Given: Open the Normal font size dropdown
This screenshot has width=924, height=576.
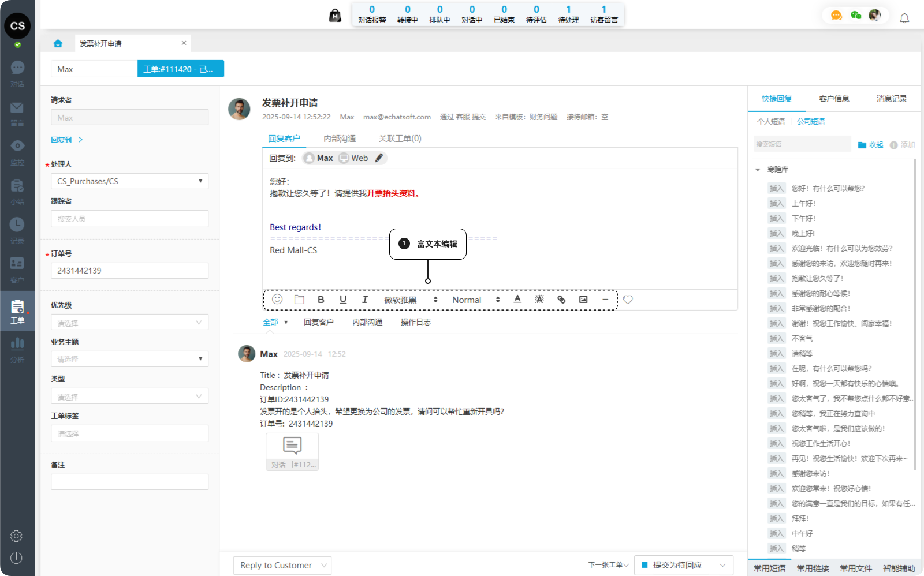Looking at the screenshot, I should coord(475,300).
